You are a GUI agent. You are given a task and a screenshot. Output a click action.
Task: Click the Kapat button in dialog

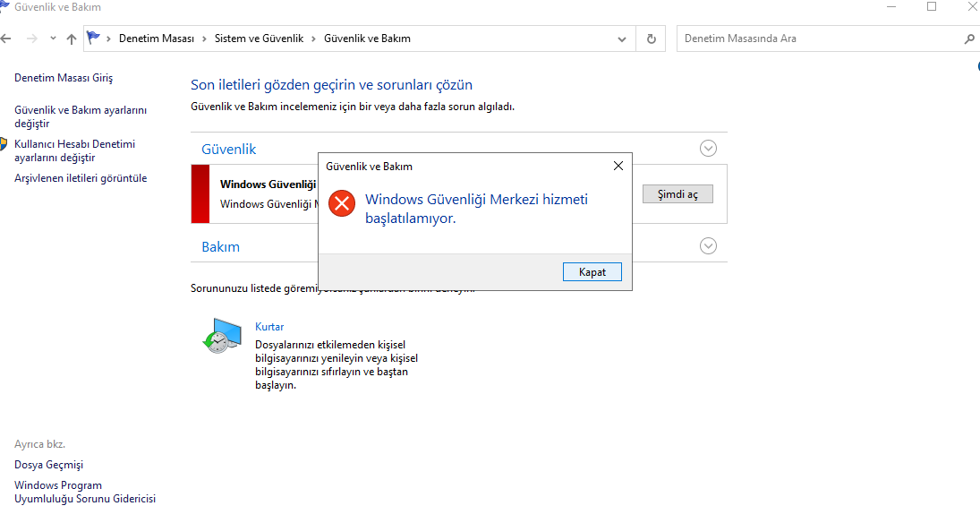tap(592, 272)
